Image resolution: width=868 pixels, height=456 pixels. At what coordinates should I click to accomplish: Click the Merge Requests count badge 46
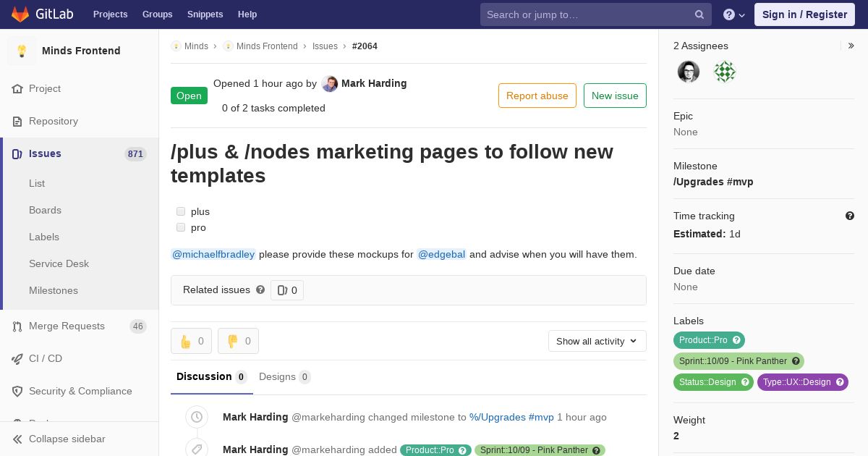[138, 326]
